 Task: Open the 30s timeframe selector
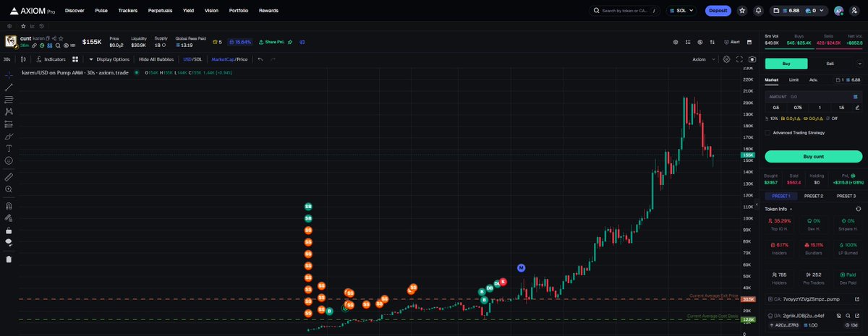tap(7, 59)
